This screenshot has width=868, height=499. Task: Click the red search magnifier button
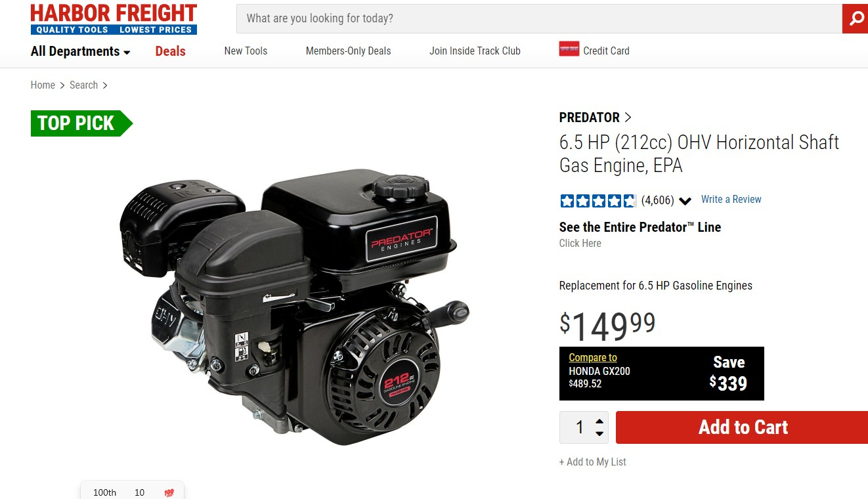coord(855,18)
